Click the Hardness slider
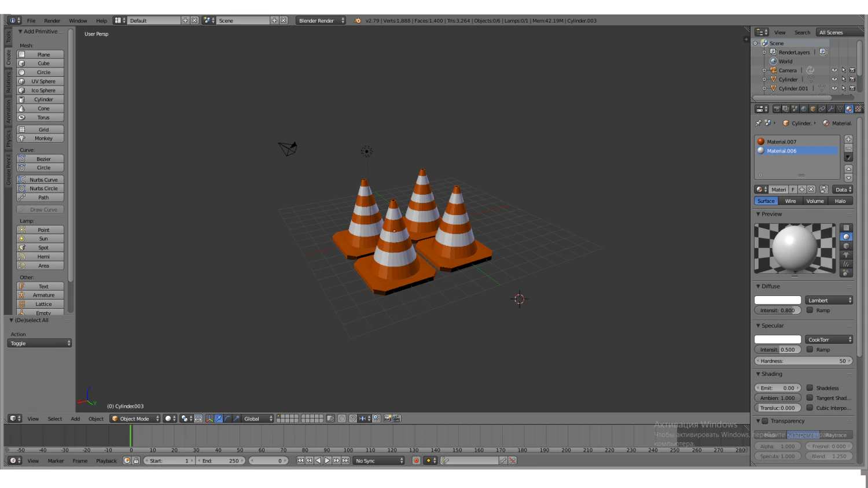 pos(803,361)
